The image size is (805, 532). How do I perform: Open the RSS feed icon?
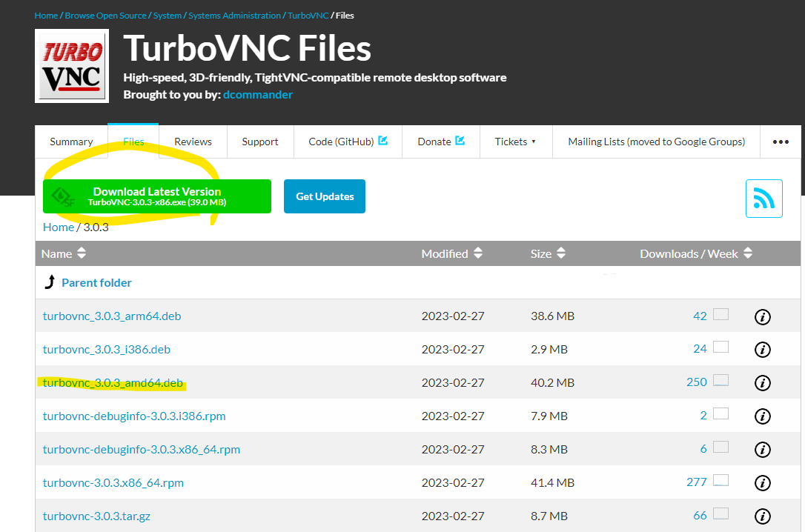tap(764, 199)
